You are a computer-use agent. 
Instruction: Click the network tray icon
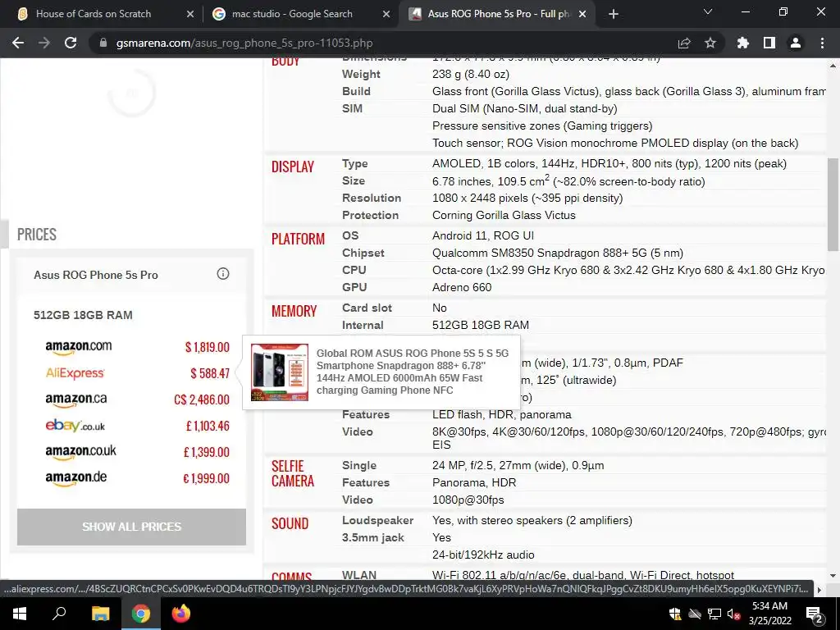pyautogui.click(x=714, y=614)
